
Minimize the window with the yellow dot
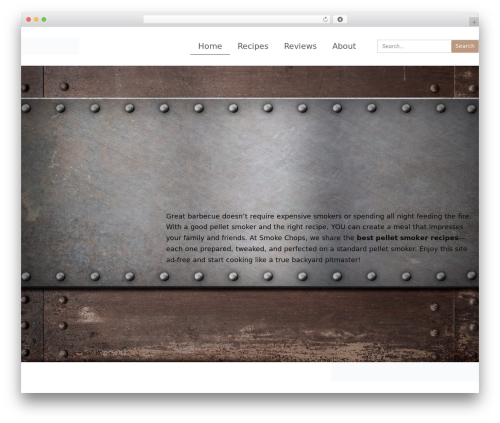click(36, 19)
